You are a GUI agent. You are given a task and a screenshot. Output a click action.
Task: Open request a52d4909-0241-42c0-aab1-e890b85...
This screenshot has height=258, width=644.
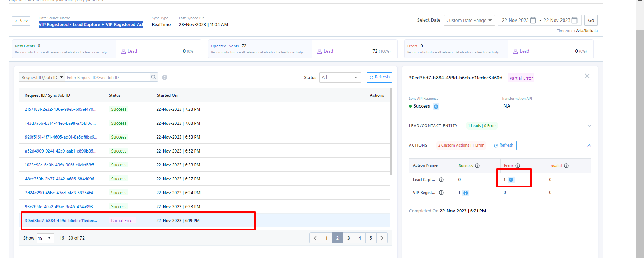click(x=61, y=151)
